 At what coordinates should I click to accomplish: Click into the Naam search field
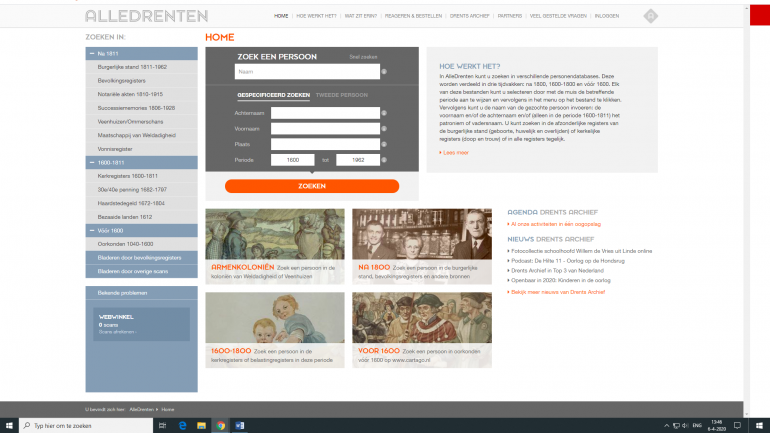(307, 72)
